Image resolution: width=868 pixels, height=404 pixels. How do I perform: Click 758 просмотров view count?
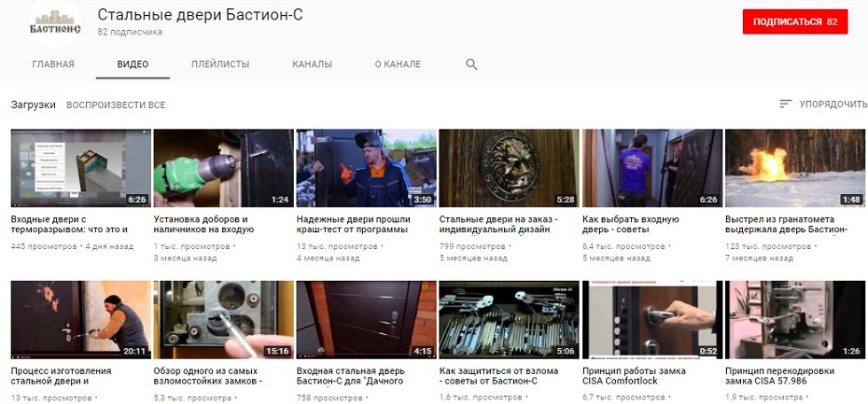point(329,397)
